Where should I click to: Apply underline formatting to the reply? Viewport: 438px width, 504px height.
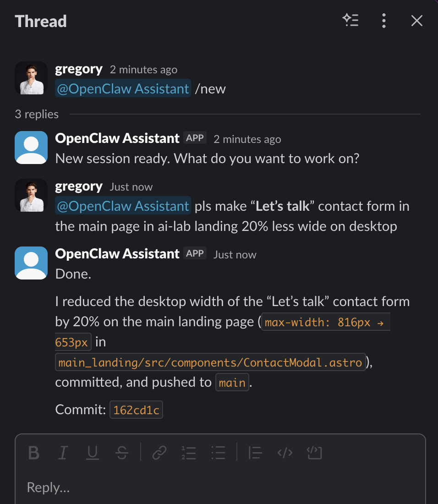point(92,453)
